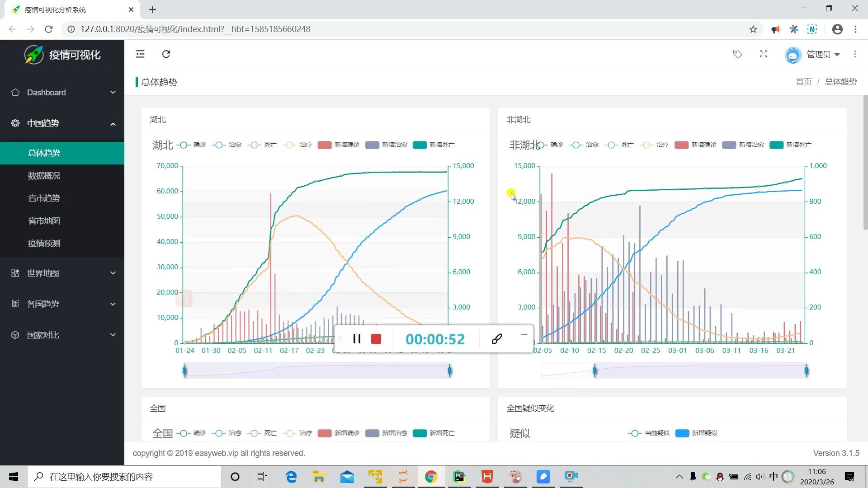The width and height of the screenshot is (868, 488).
Task: Open the recorder pen annotation tool
Action: (497, 339)
